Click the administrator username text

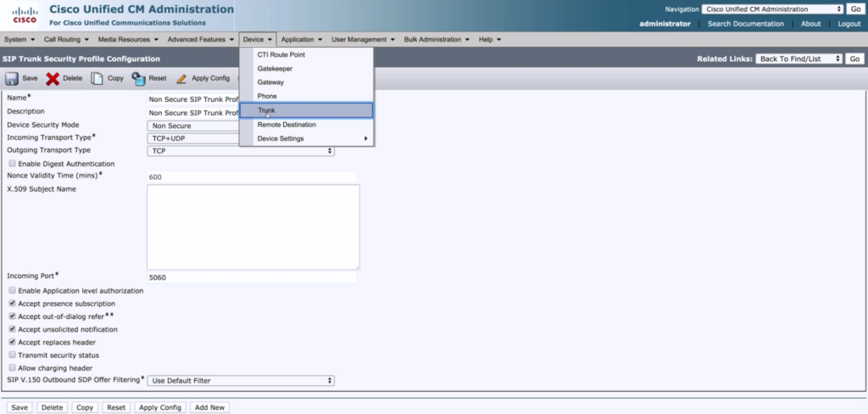point(665,24)
